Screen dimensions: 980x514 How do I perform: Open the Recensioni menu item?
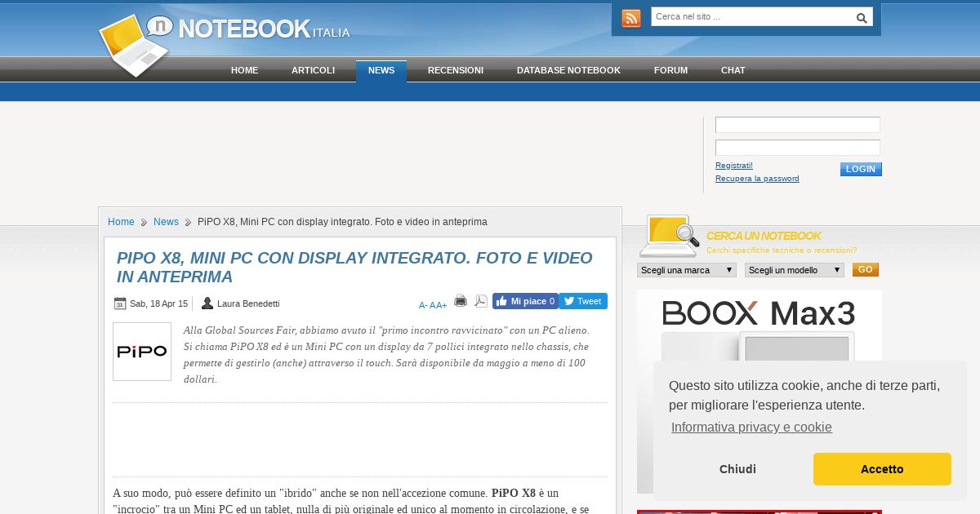point(456,70)
